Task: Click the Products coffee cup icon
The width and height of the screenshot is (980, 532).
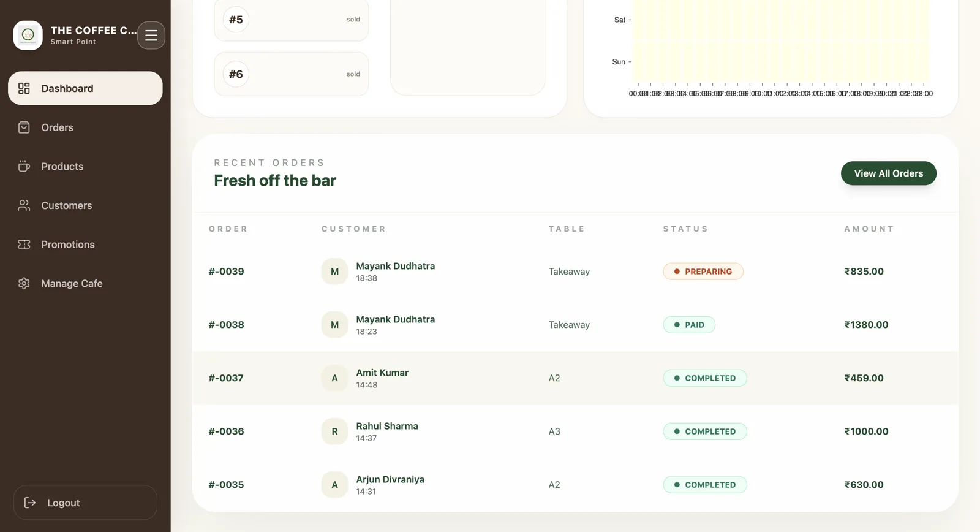Action: pyautogui.click(x=24, y=166)
